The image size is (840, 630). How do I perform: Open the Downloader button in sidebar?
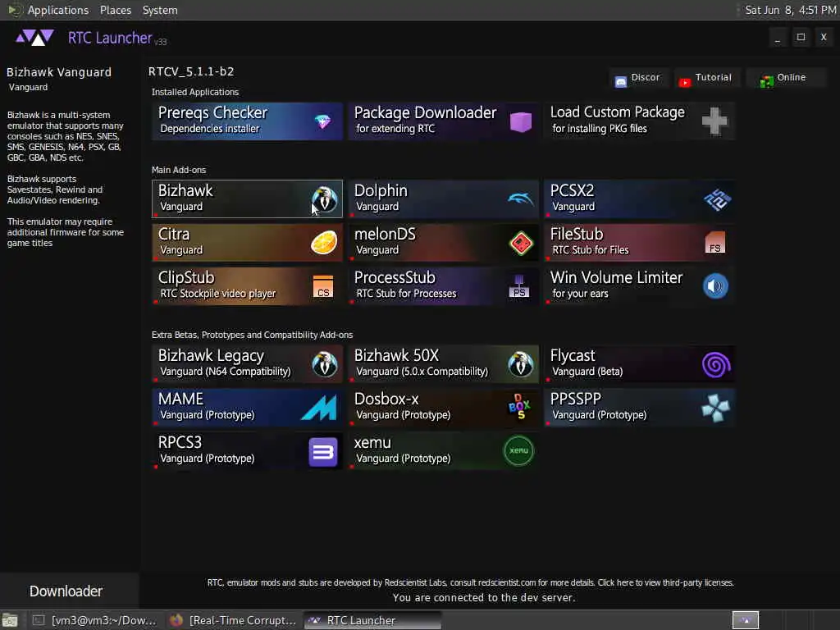coord(66,591)
